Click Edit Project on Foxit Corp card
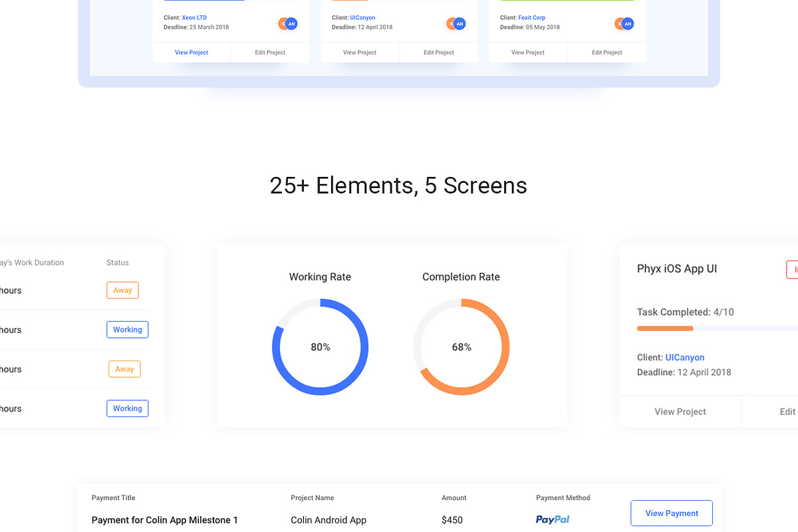This screenshot has height=532, width=798. point(607,53)
